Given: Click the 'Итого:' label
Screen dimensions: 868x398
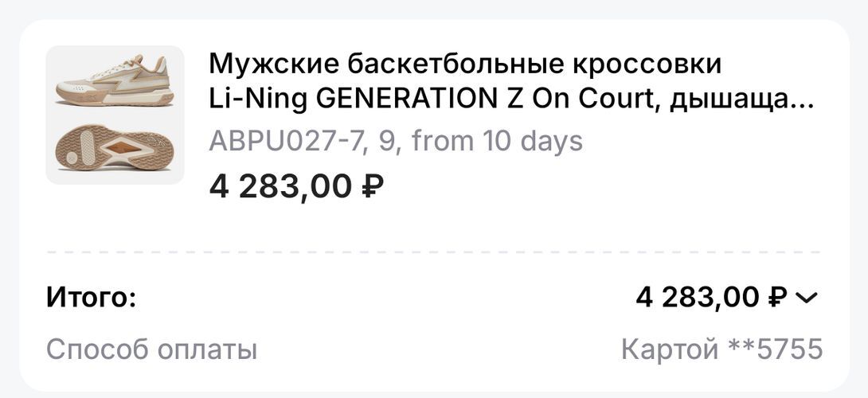Looking at the screenshot, I should point(92,298).
